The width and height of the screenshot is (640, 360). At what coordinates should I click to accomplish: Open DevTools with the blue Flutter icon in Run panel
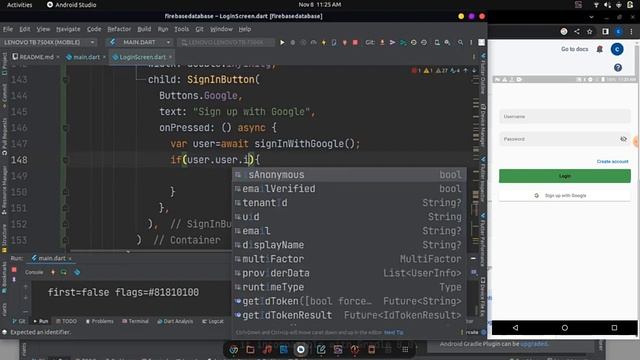coord(77,272)
